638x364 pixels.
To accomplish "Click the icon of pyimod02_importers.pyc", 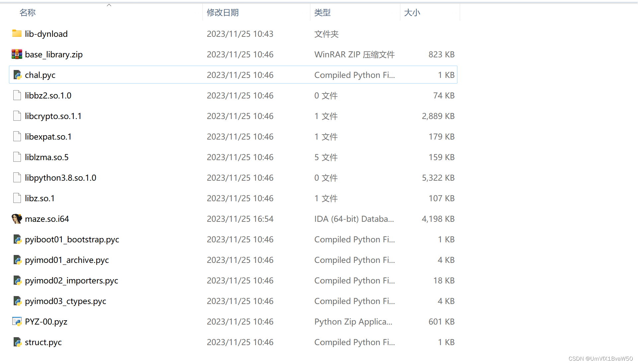I will click(17, 280).
